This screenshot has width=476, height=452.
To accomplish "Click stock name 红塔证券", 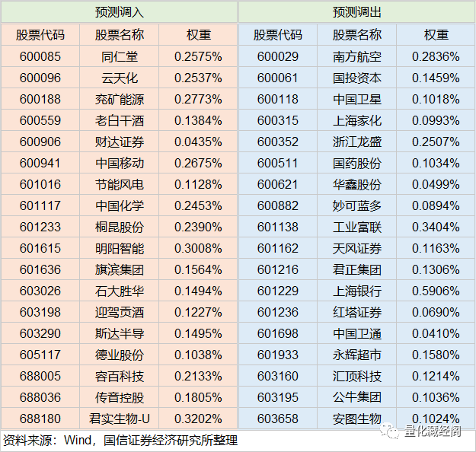I will click(357, 312).
